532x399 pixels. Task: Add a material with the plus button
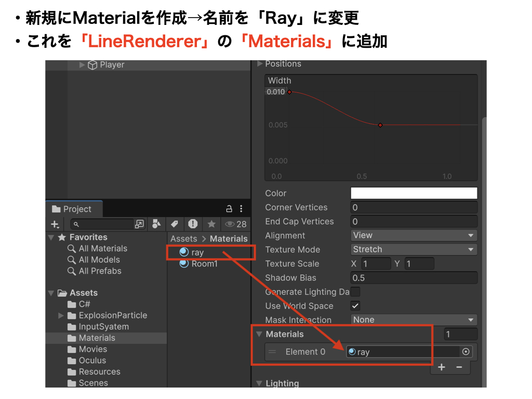coord(441,367)
